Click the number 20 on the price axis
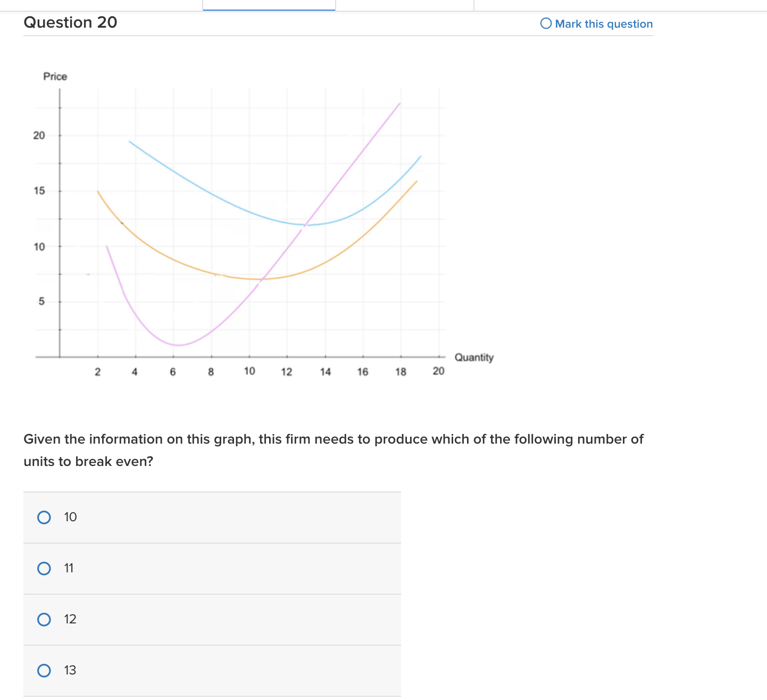The height and width of the screenshot is (700, 767). coord(38,135)
